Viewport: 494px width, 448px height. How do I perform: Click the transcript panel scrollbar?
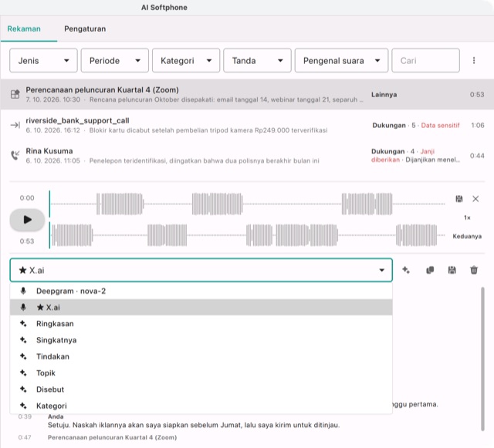(x=482, y=359)
